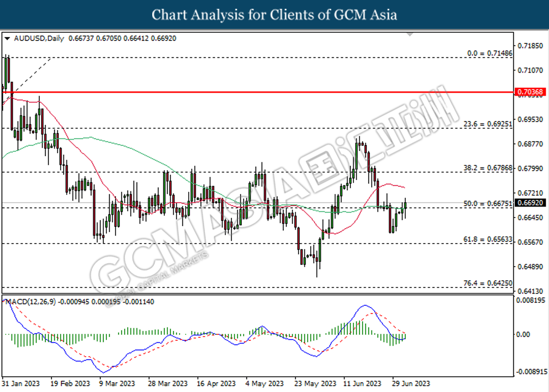Click the 0.71070 price scale value
Viewport: 549px width, 392px height.
tap(530, 70)
